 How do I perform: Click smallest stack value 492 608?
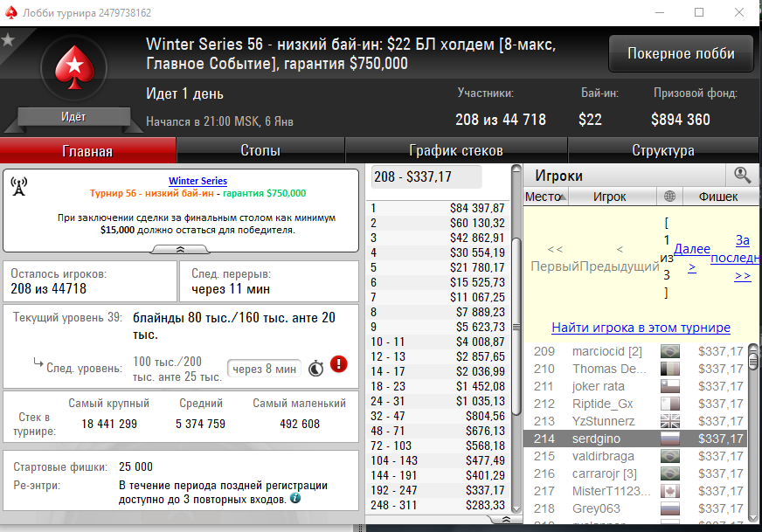tap(300, 425)
